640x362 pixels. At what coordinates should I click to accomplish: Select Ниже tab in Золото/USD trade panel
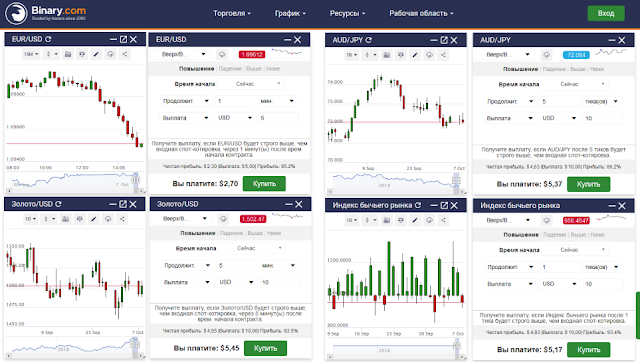[274, 233]
